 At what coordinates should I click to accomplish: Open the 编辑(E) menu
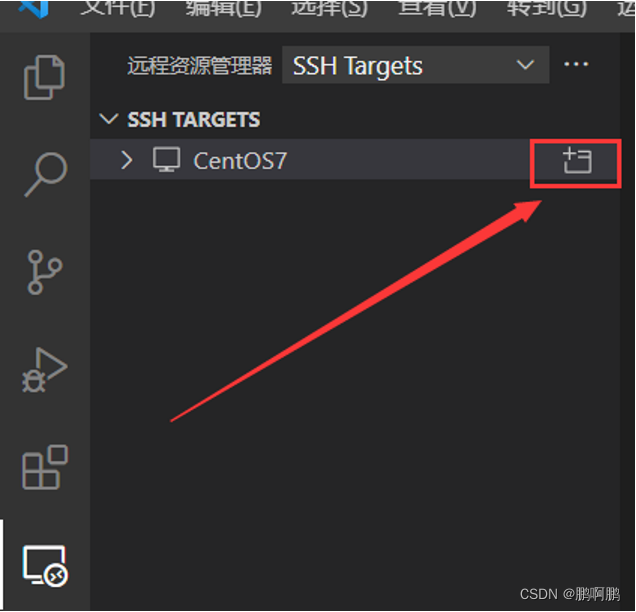[x=223, y=8]
